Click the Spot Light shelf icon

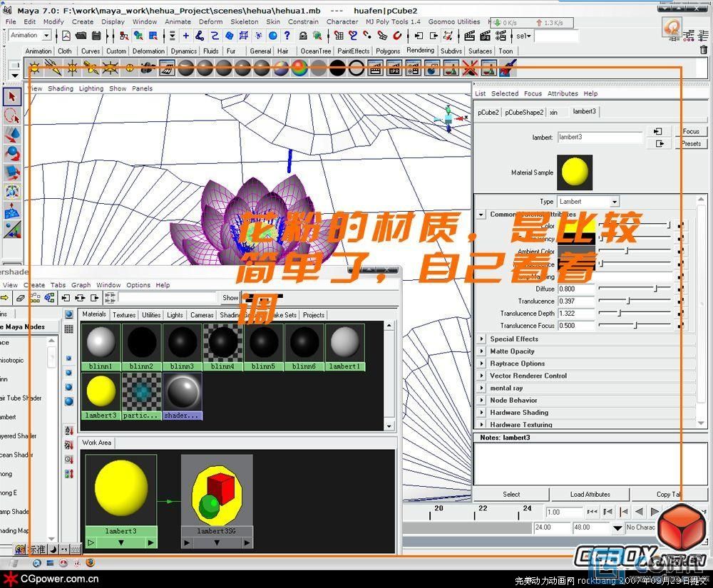tap(91, 68)
